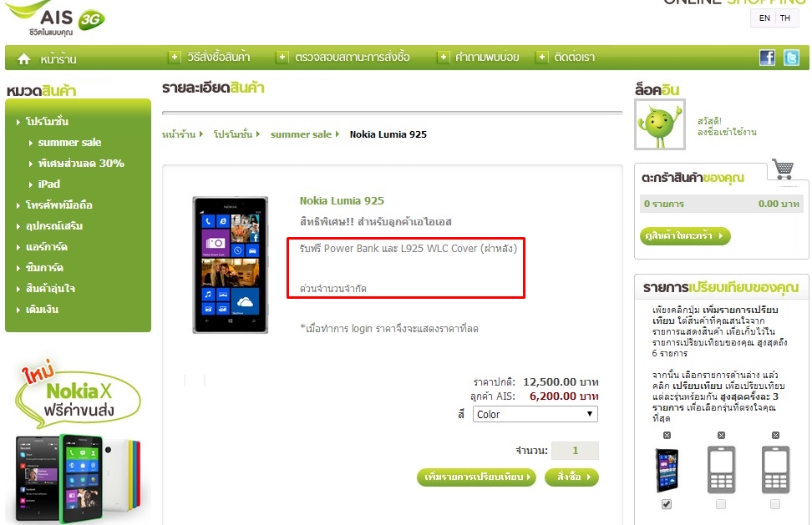
Task: Uncheck the Nokia compare item checkbox
Action: 667,504
